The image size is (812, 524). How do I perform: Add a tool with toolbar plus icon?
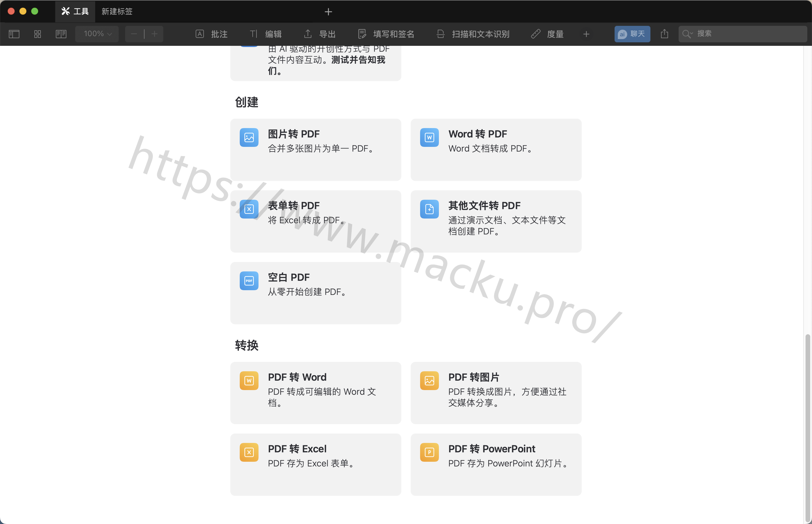[586, 34]
